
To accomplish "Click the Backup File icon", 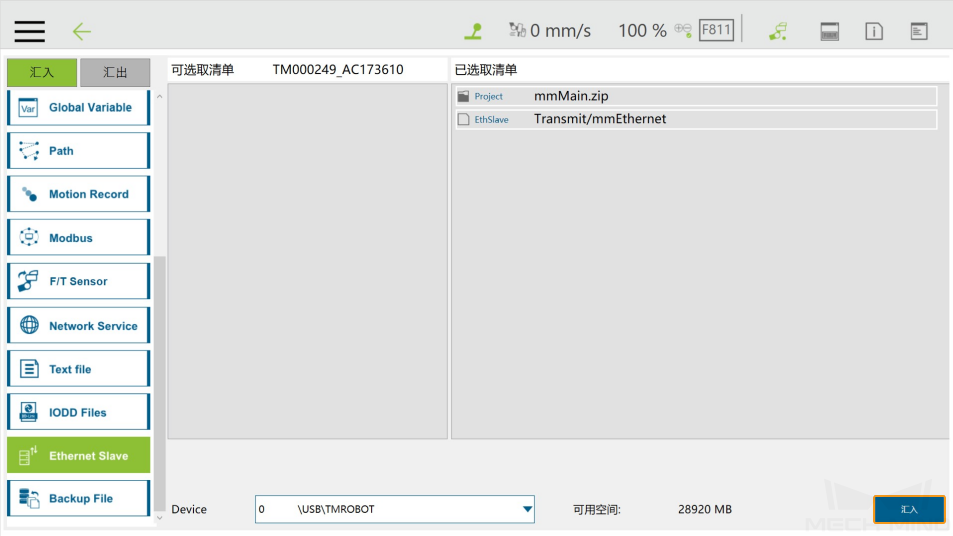I will (x=29, y=498).
